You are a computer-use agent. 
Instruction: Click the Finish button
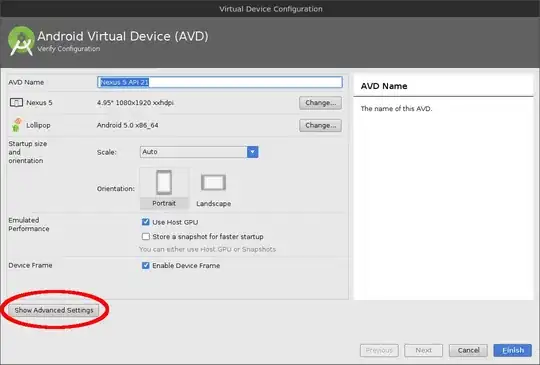coord(512,351)
